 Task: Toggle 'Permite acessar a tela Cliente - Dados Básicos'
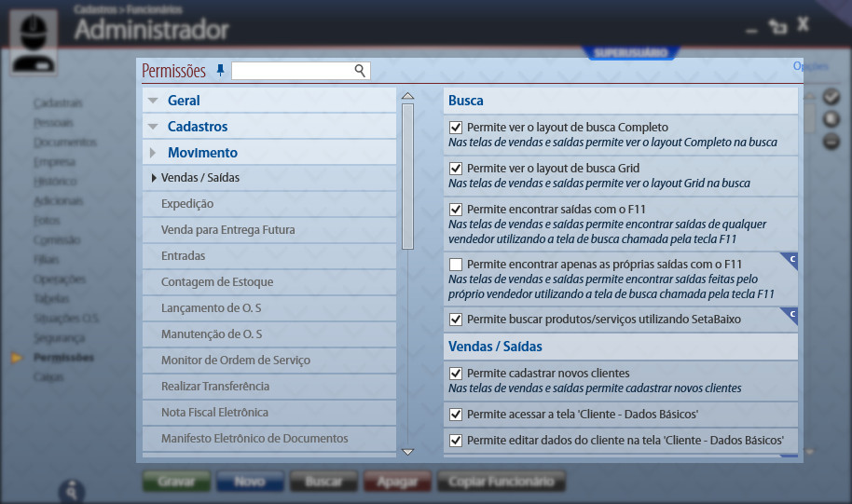point(456,415)
